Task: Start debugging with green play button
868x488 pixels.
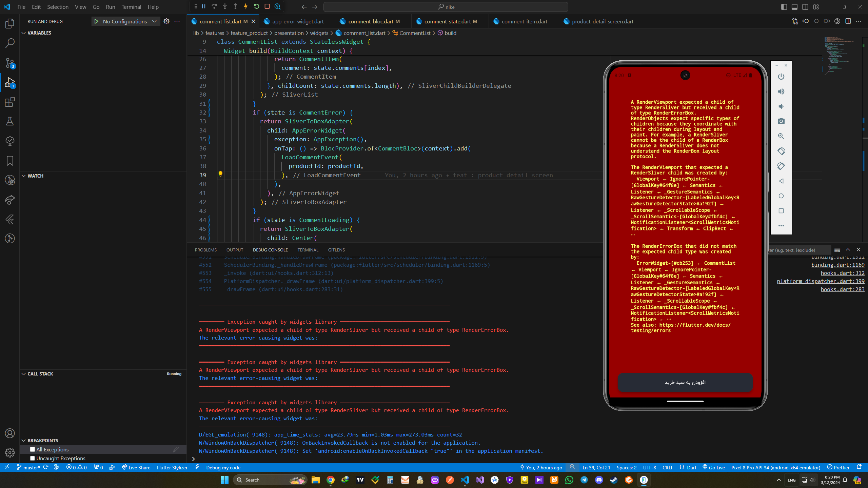Action: click(x=96, y=21)
